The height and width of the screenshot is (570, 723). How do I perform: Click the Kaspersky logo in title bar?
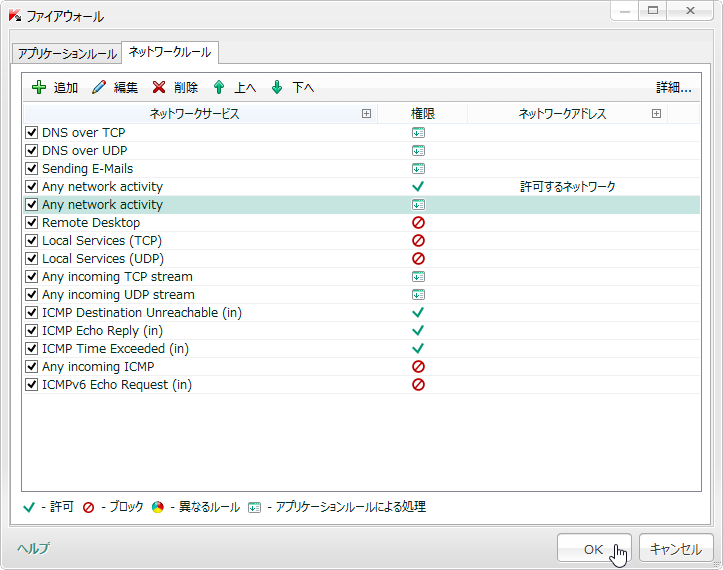tap(15, 16)
